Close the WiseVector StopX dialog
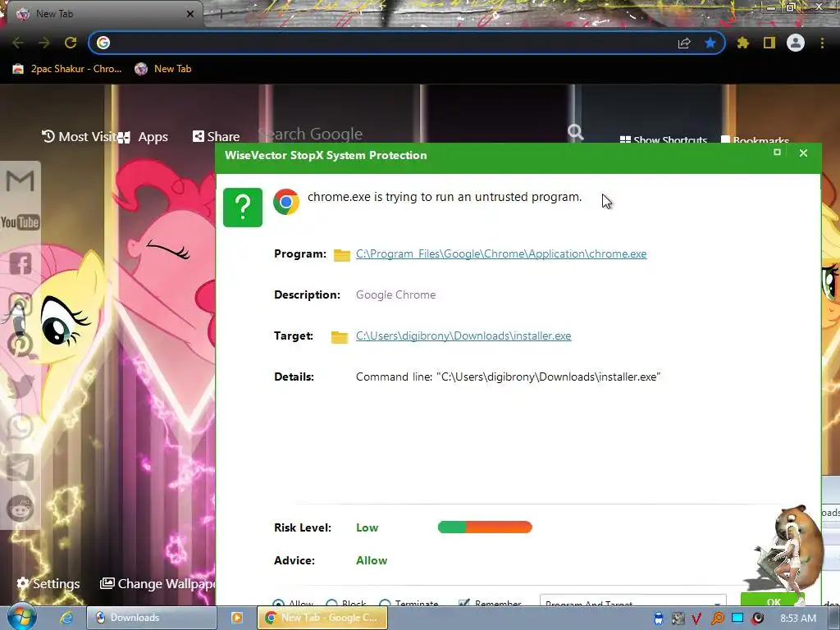This screenshot has width=840, height=630. coord(803,153)
